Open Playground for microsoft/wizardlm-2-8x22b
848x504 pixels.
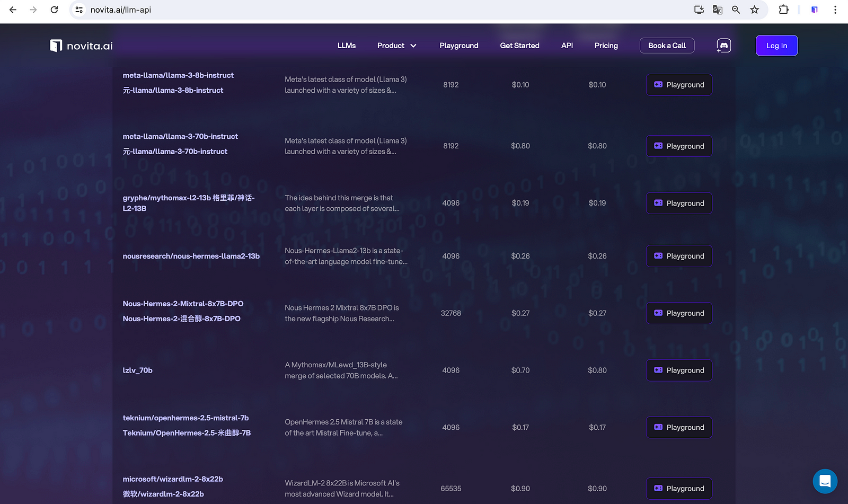tap(679, 489)
